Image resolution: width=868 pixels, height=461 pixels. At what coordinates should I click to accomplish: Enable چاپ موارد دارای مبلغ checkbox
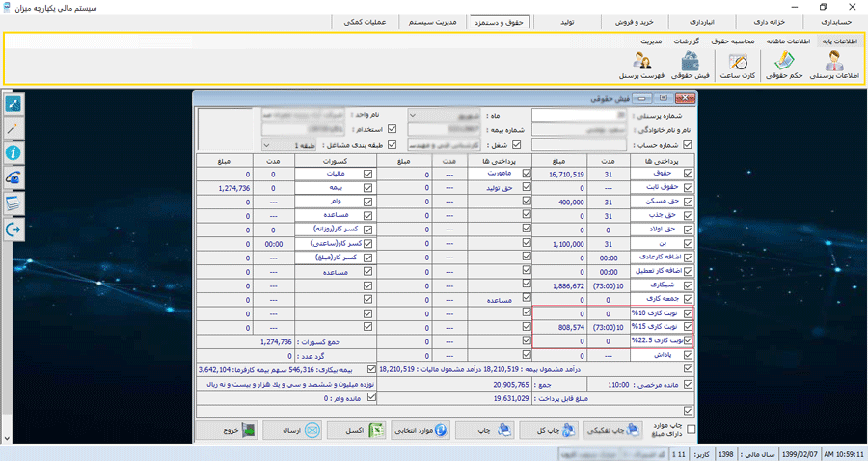pos(691,429)
